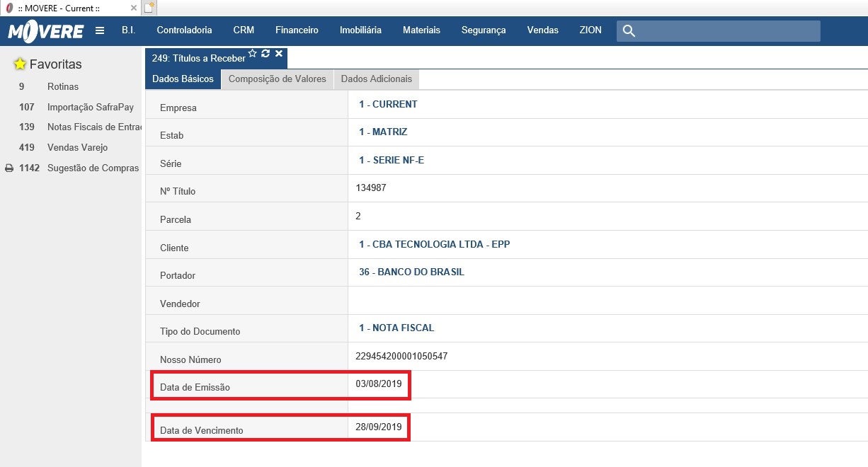Click the Empresa field label

tap(178, 108)
